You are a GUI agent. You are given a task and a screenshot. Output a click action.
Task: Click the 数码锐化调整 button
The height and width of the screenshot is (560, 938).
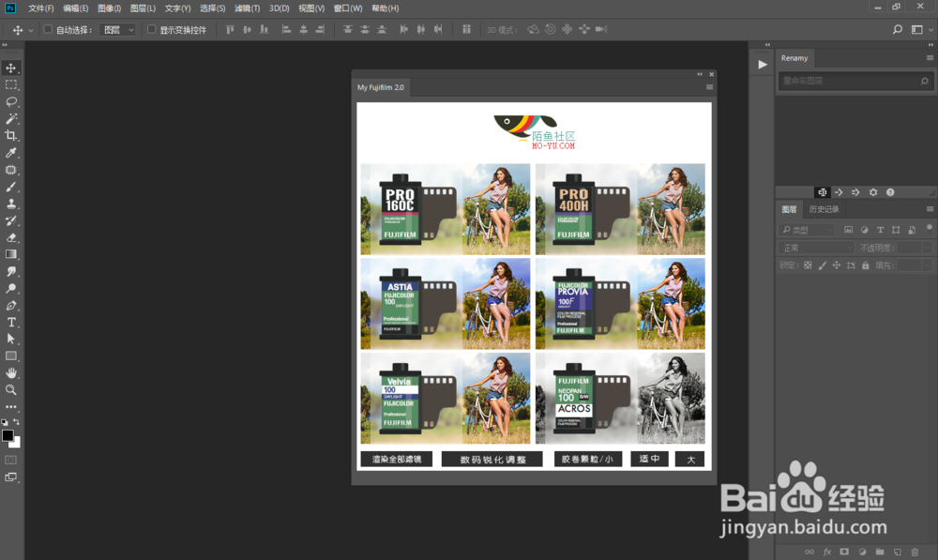492,459
